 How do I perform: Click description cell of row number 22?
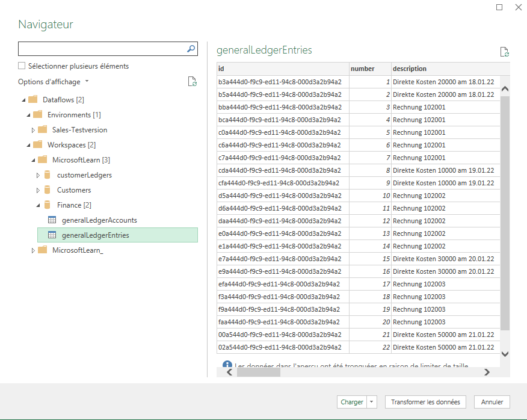[445, 347]
